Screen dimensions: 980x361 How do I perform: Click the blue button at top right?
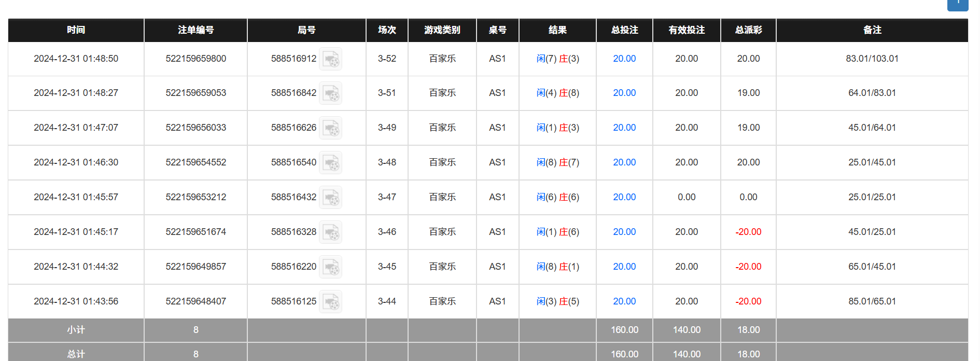[958, 4]
